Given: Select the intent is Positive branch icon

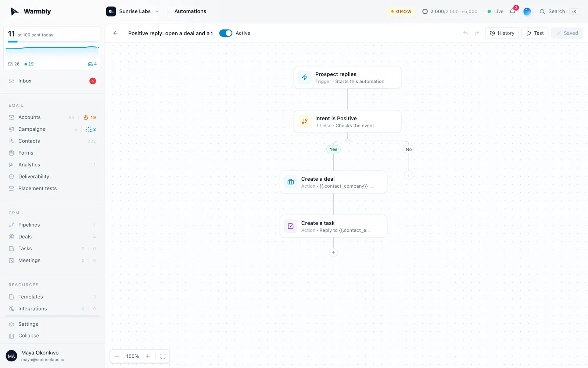Looking at the screenshot, I should click(305, 121).
